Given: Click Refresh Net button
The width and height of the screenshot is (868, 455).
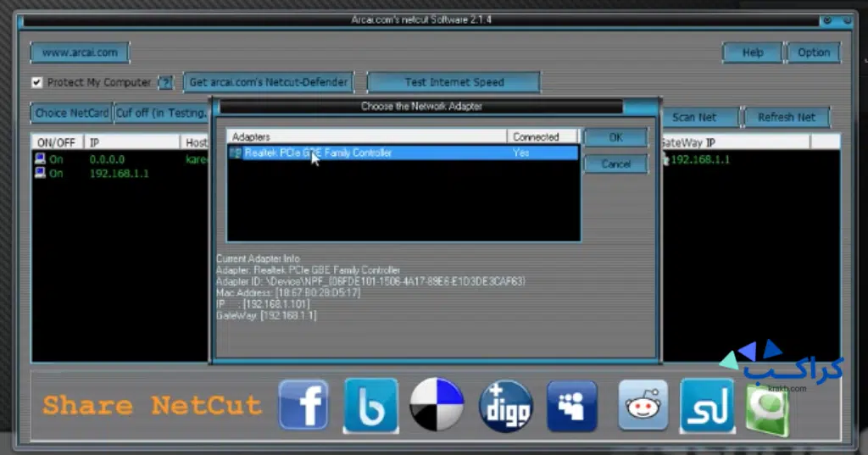Looking at the screenshot, I should click(x=787, y=117).
